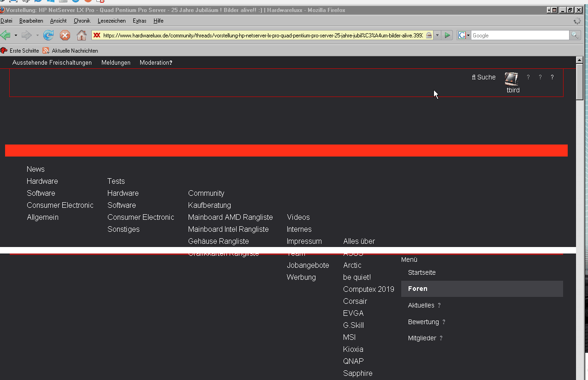Image resolution: width=588 pixels, height=380 pixels.
Task: Click the Google search input field
Action: 520,35
